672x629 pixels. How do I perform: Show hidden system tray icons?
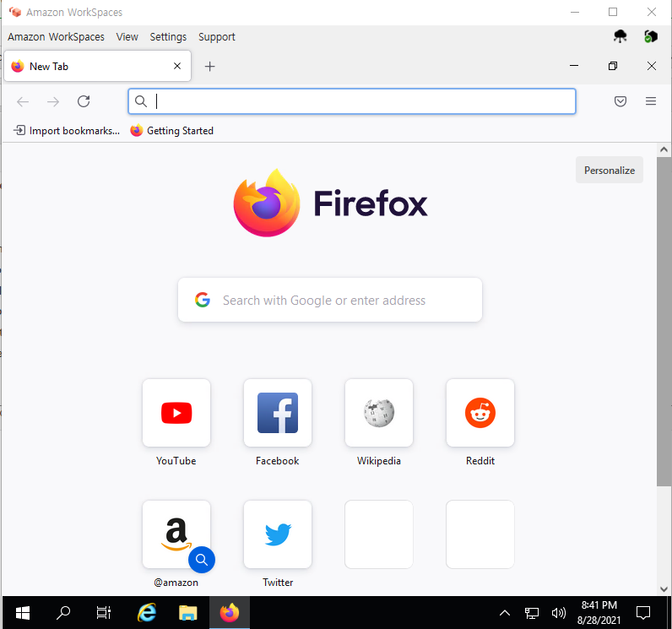(x=505, y=613)
